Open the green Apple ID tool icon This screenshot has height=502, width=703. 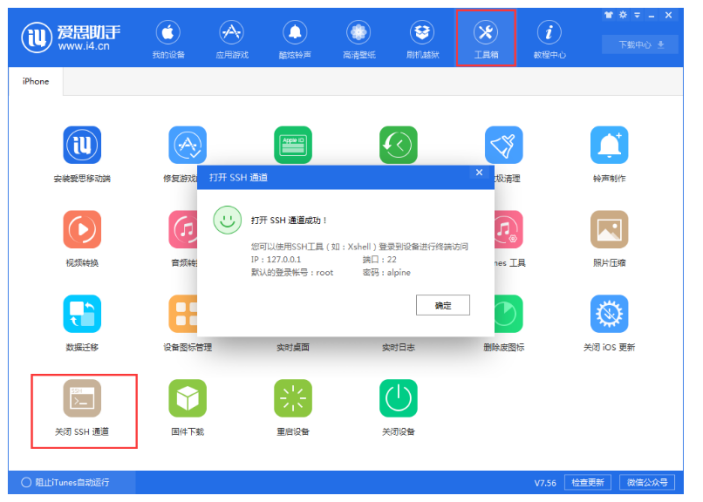pyautogui.click(x=293, y=145)
